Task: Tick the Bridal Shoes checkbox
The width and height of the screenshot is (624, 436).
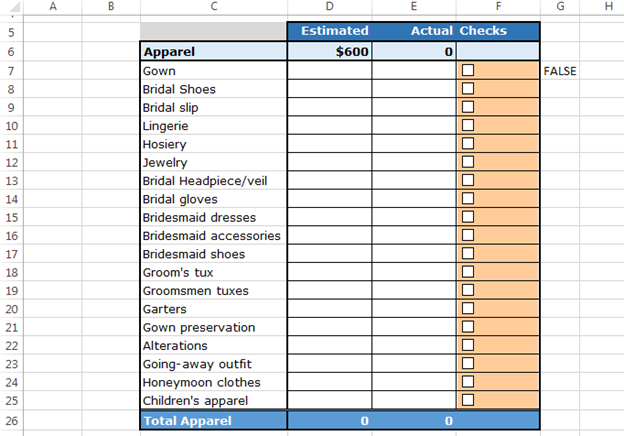Action: [468, 88]
